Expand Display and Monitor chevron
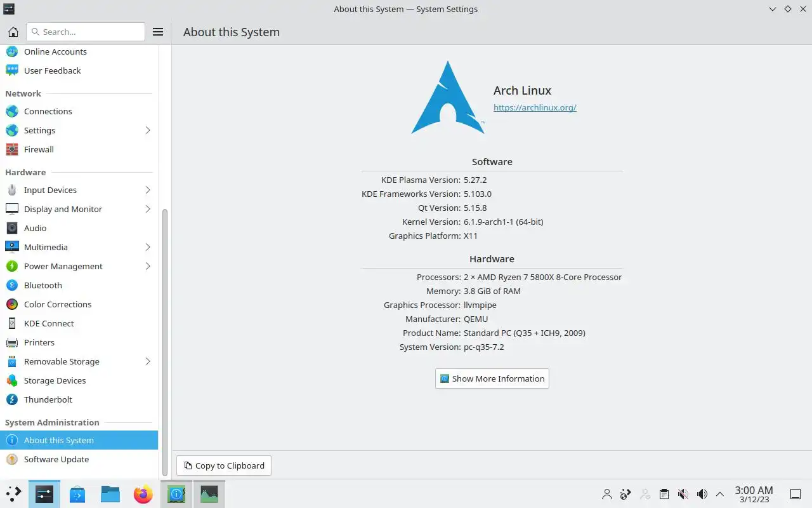The width and height of the screenshot is (812, 508). point(148,209)
